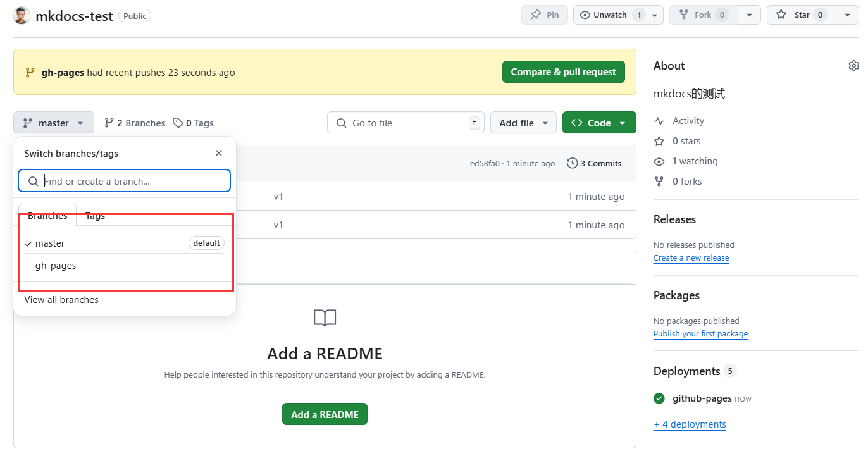Switch to the Branches tab in popup
Viewport: 868px width, 456px height.
tap(47, 215)
